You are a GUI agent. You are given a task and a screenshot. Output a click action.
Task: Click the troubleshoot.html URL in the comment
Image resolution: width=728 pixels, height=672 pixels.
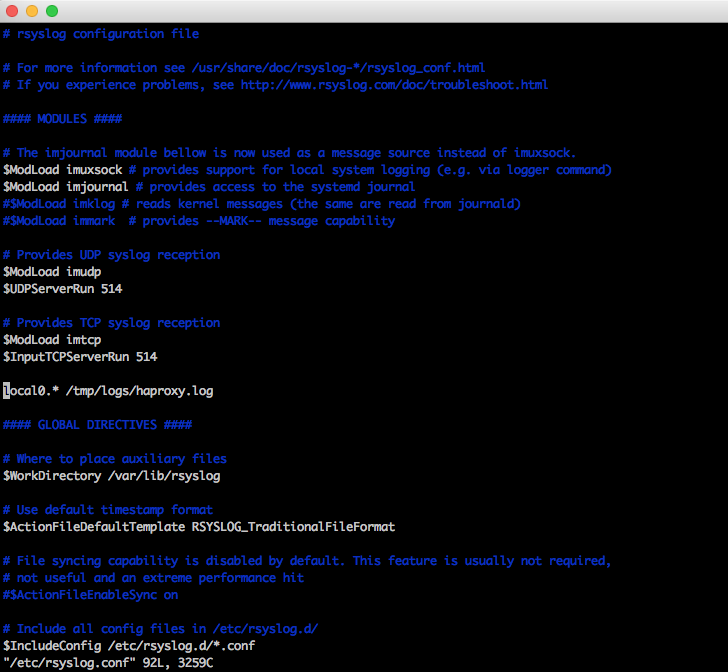394,85
